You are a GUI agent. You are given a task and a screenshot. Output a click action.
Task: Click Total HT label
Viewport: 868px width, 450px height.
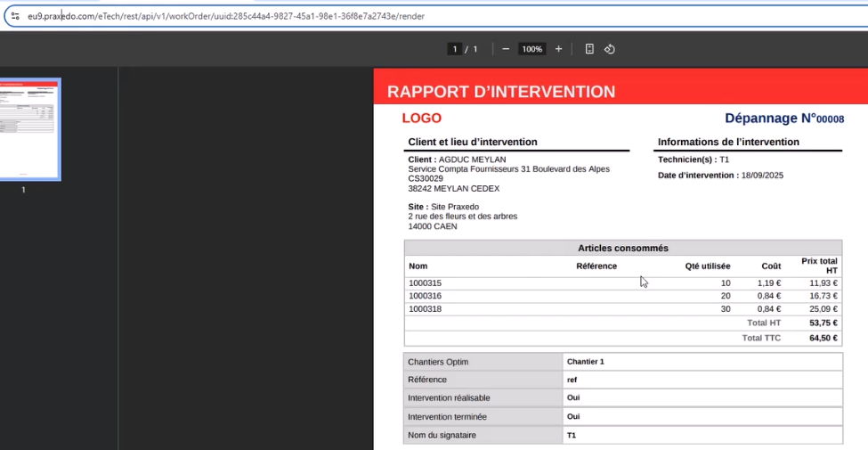(x=764, y=323)
